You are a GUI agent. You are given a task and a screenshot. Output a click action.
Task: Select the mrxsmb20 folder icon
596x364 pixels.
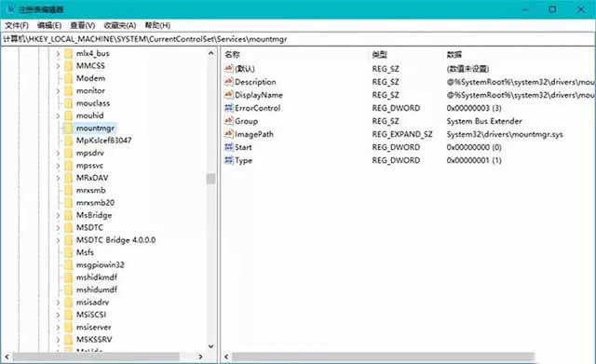pyautogui.click(x=68, y=203)
